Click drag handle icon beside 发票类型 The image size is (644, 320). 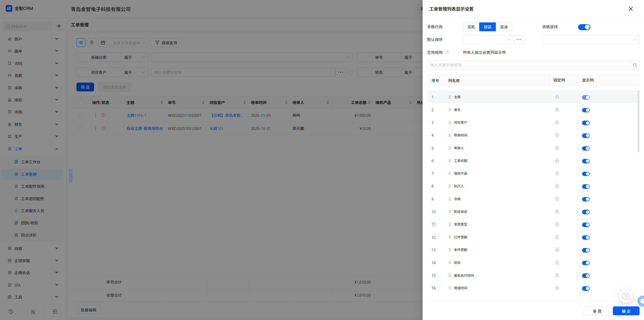(450, 224)
